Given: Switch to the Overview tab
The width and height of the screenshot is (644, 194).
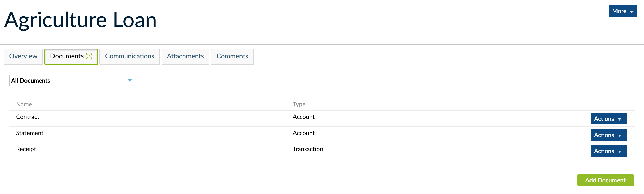Looking at the screenshot, I should pos(23,57).
